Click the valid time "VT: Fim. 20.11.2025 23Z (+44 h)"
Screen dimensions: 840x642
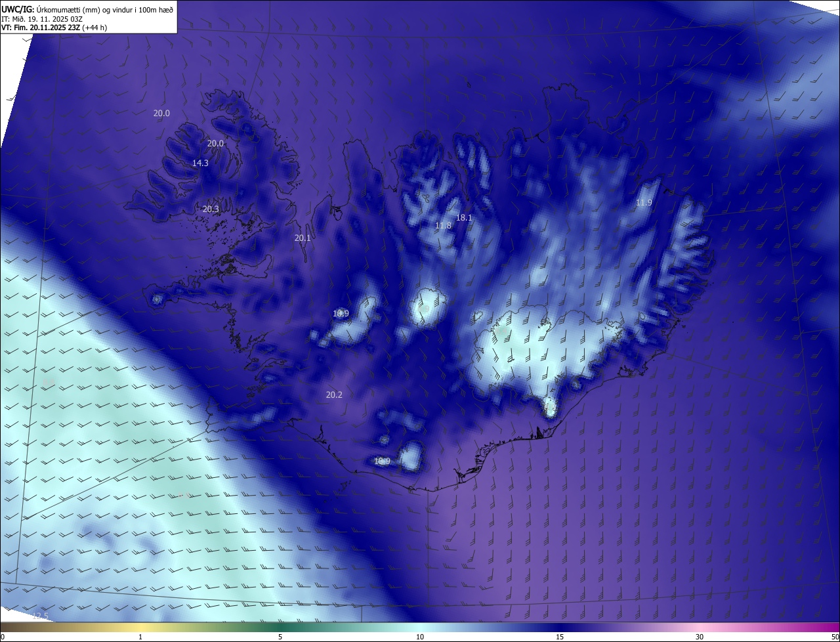click(54, 28)
